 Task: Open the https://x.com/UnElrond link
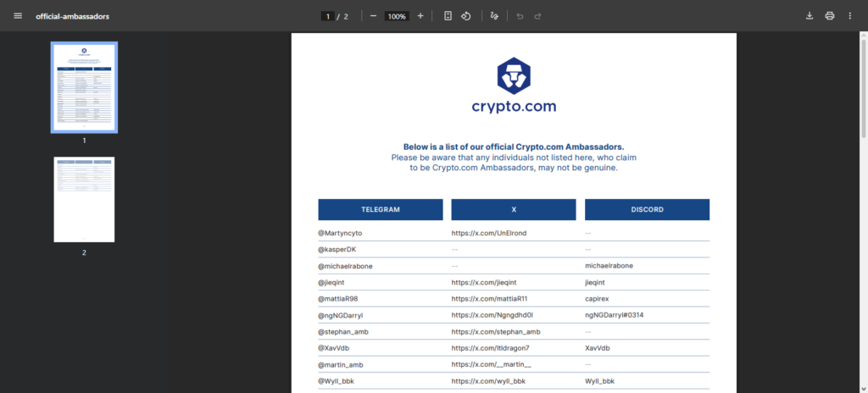pyautogui.click(x=489, y=233)
